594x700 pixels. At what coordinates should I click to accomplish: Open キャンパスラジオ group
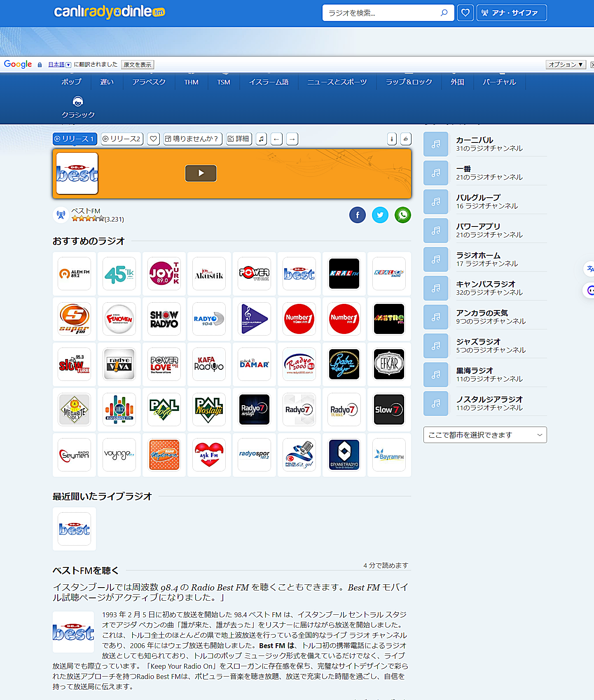(485, 288)
